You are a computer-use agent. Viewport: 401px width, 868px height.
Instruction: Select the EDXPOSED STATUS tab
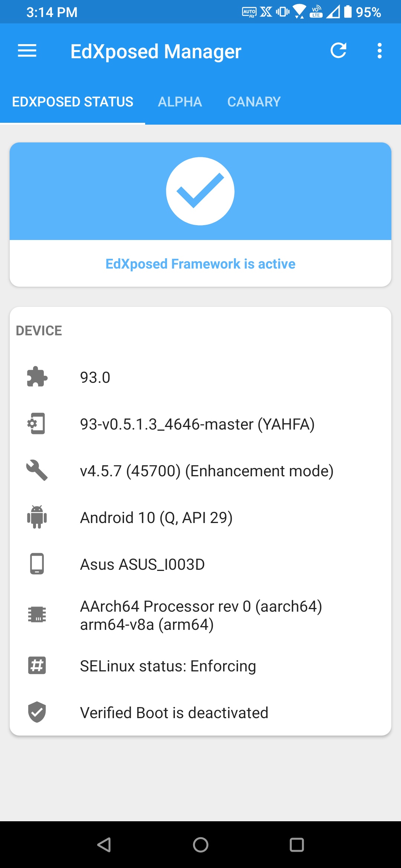(x=73, y=101)
